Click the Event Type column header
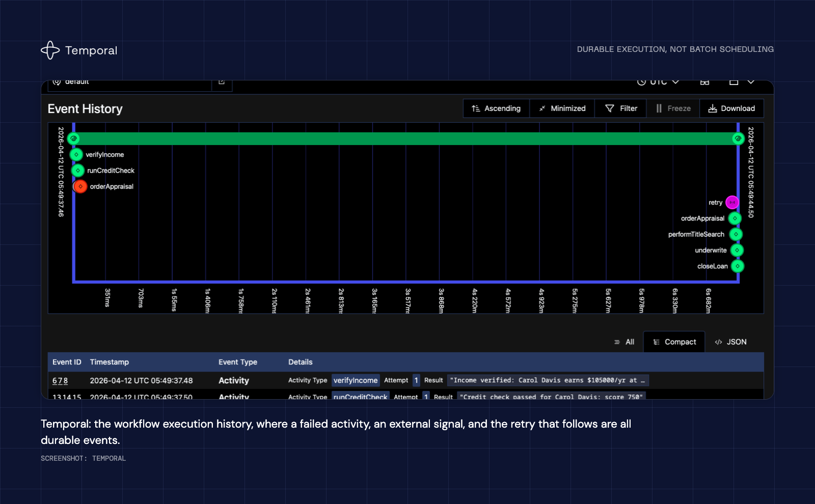The height and width of the screenshot is (504, 815). pos(238,362)
